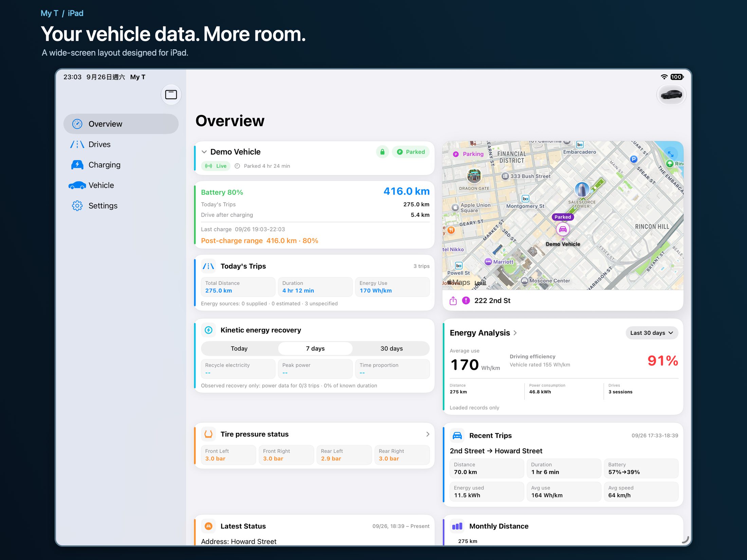Screen dimensions: 747x560
Task: Click the Kinetic energy recovery icon
Action: click(208, 330)
